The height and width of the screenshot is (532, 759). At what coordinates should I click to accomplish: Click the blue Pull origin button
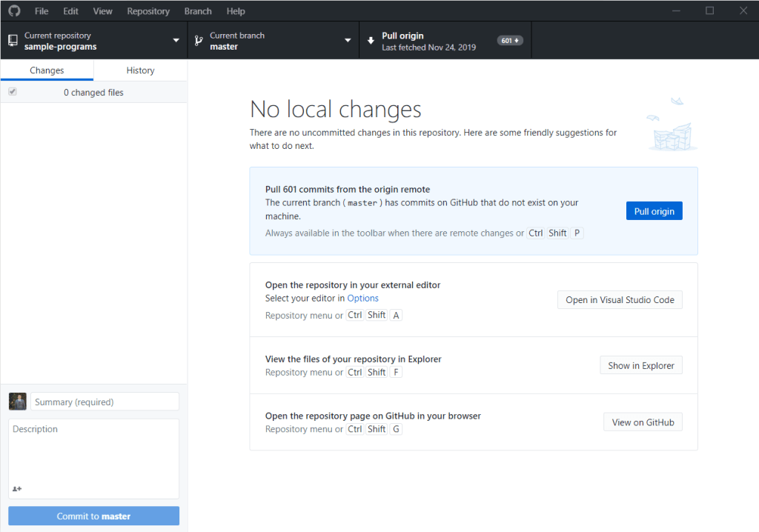(x=654, y=211)
